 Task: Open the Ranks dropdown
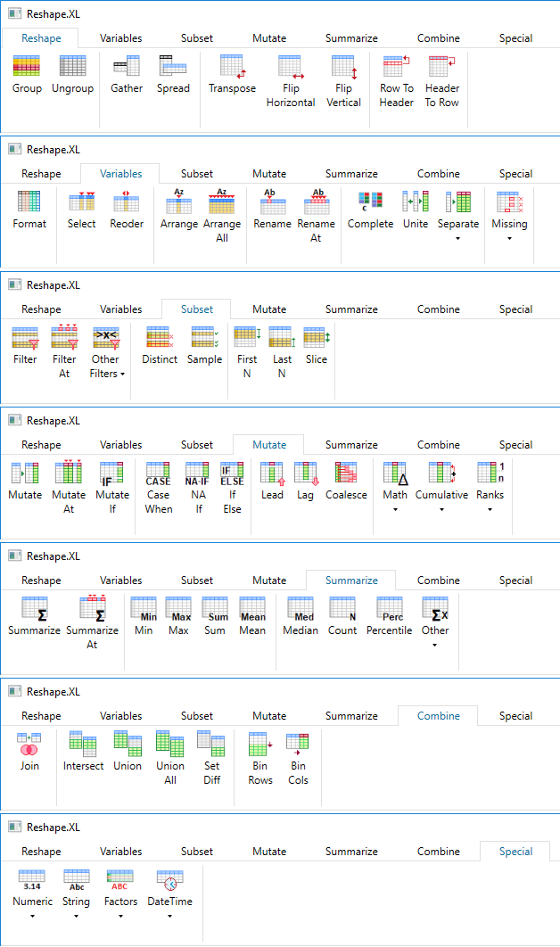coord(490,510)
